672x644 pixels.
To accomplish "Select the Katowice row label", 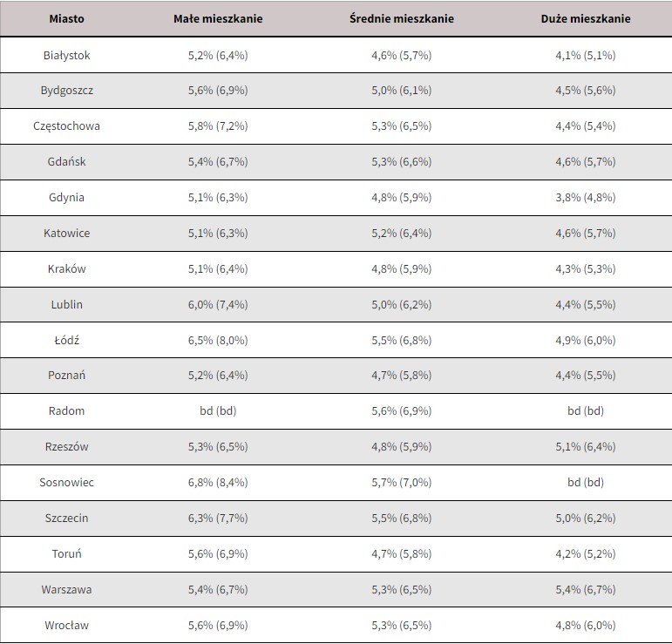I will click(x=67, y=234).
